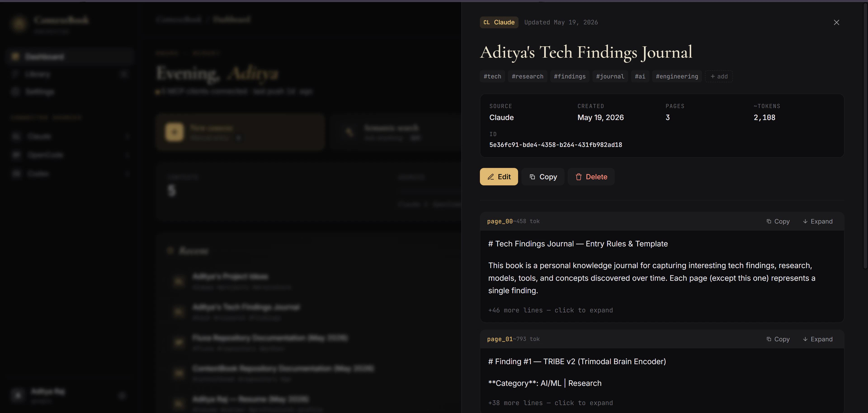Add a new tag with '+ add'
Image resolution: width=868 pixels, height=413 pixels.
pos(719,76)
